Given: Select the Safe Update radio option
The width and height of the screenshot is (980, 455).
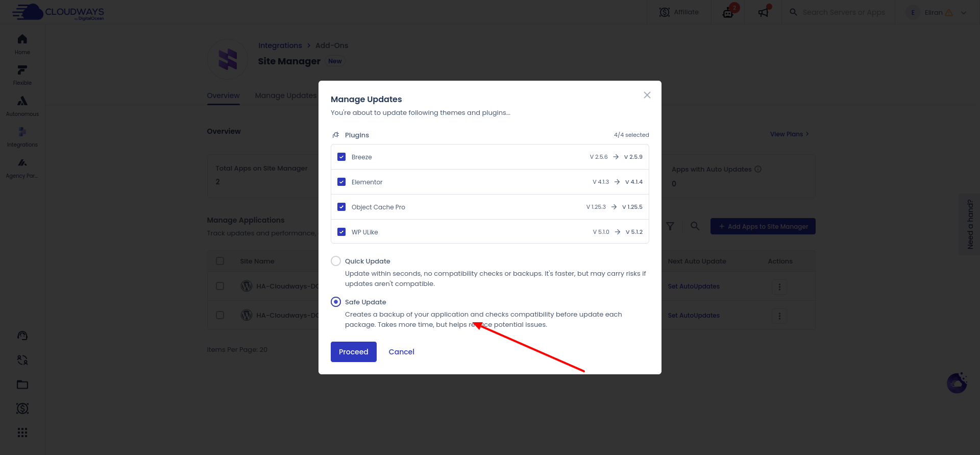Looking at the screenshot, I should (x=336, y=302).
